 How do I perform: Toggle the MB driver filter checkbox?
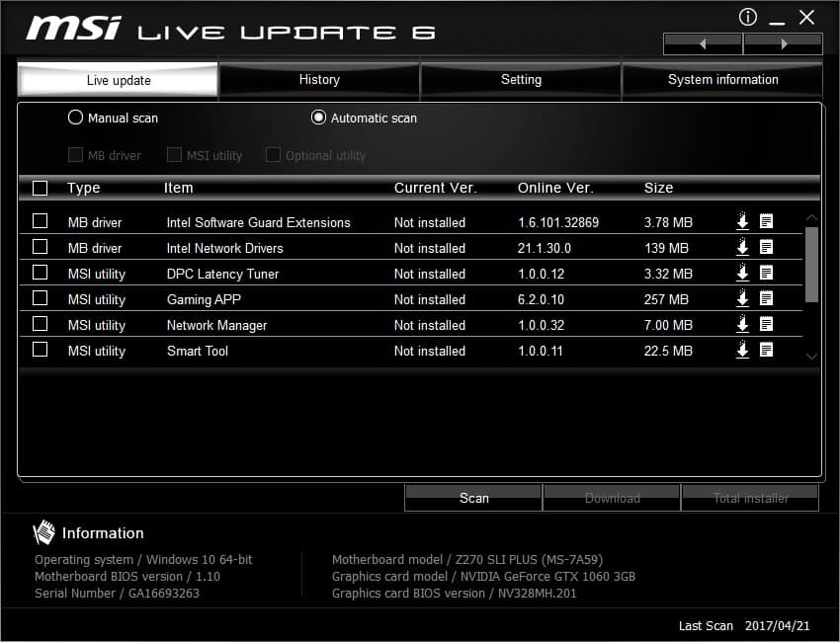click(x=75, y=155)
